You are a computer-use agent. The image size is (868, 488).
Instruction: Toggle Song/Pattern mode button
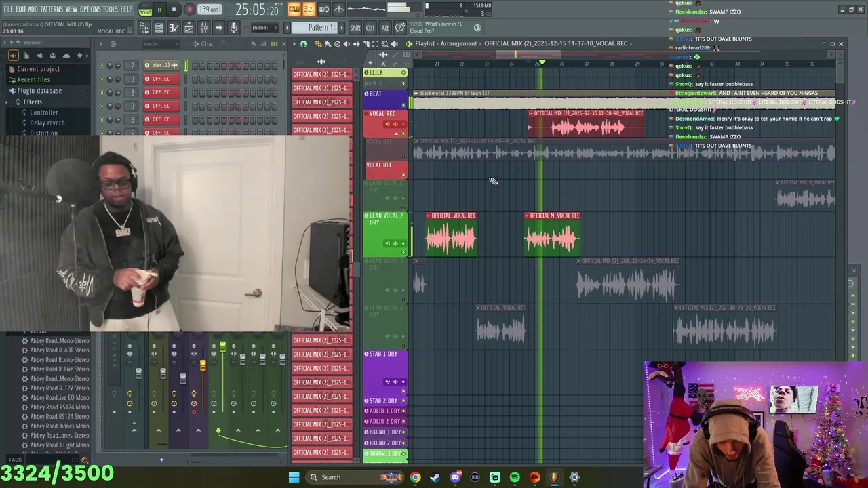(145, 10)
